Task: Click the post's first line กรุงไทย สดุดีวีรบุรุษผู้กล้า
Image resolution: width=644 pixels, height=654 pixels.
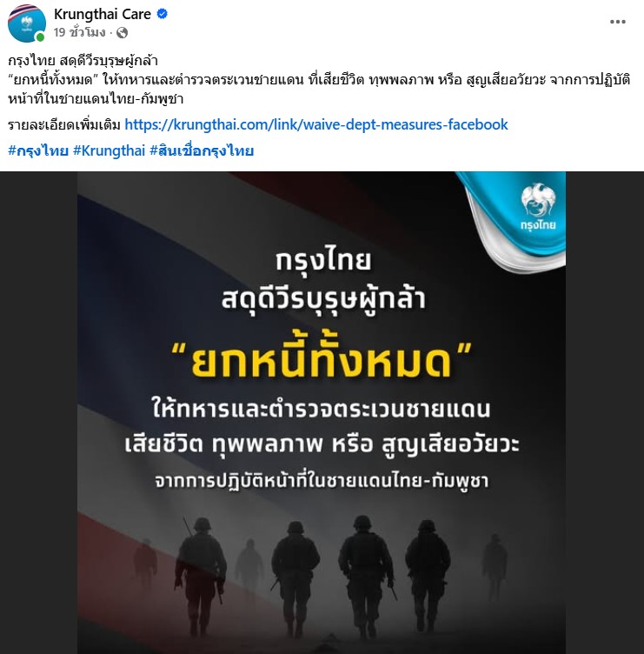Action: (83, 61)
